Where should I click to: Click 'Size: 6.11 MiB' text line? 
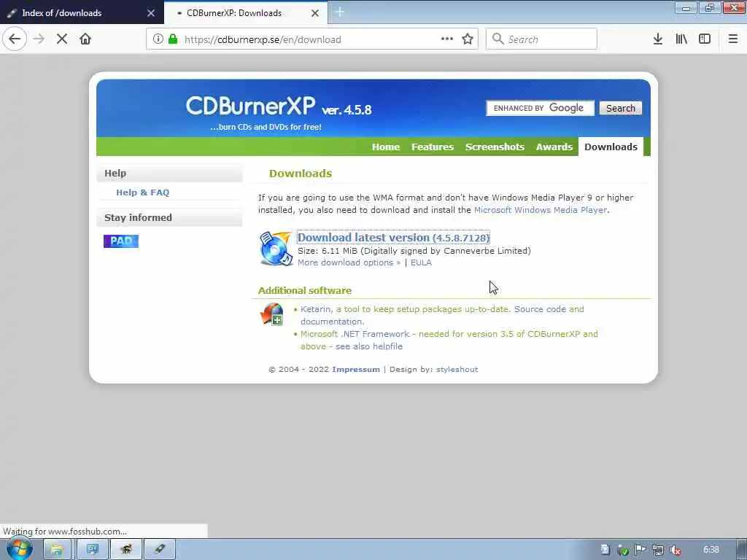tap(414, 251)
